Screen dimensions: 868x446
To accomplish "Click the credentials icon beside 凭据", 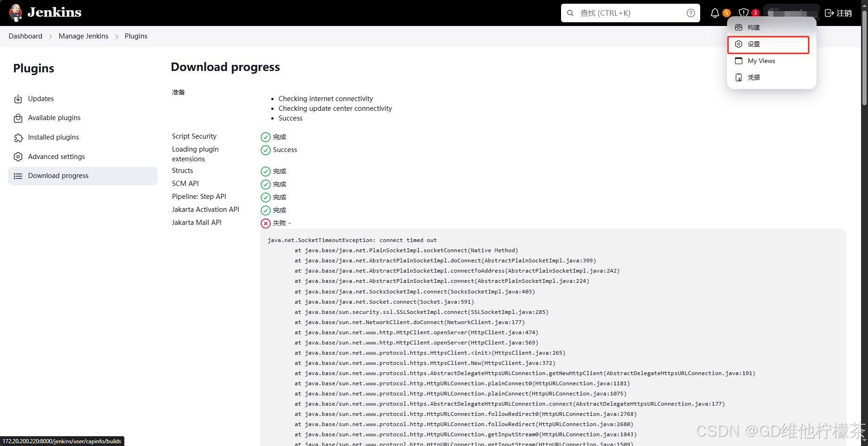I will pyautogui.click(x=739, y=77).
